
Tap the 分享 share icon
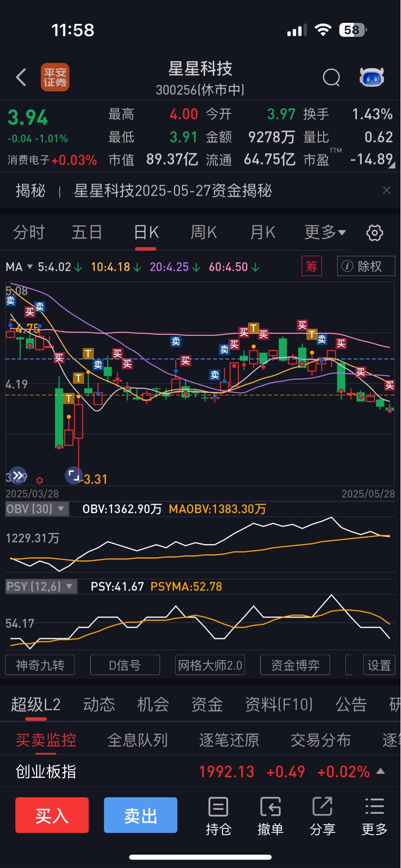(322, 816)
